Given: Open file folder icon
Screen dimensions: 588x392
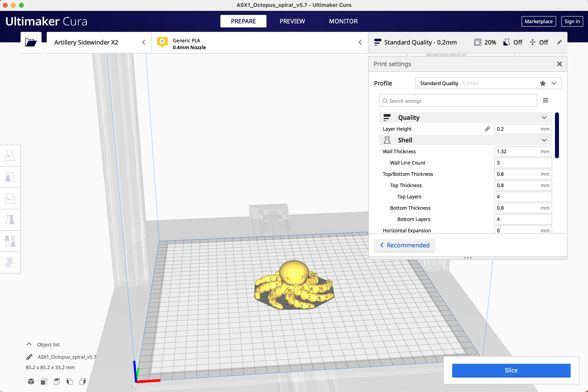Looking at the screenshot, I should click(31, 42).
